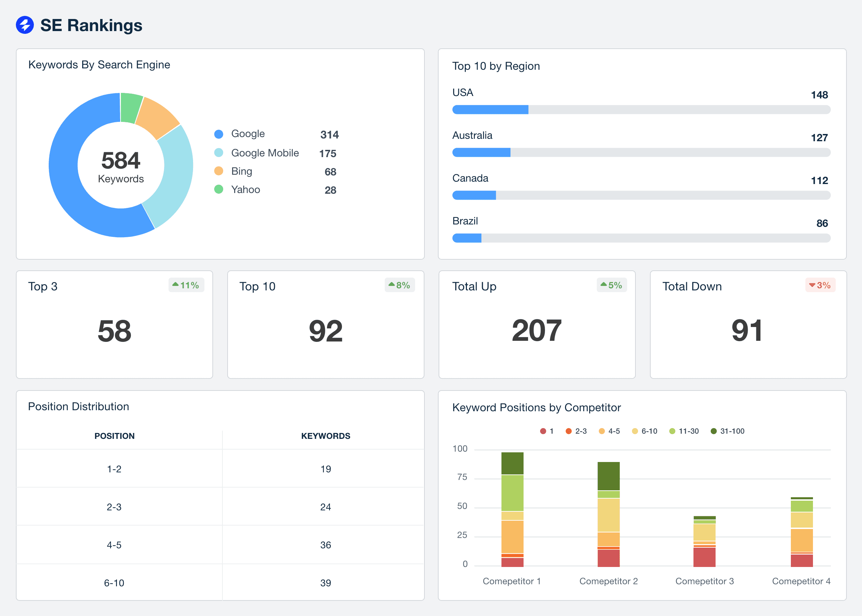The width and height of the screenshot is (862, 616).
Task: Select the Google Mobile legend marker
Action: coord(219,153)
